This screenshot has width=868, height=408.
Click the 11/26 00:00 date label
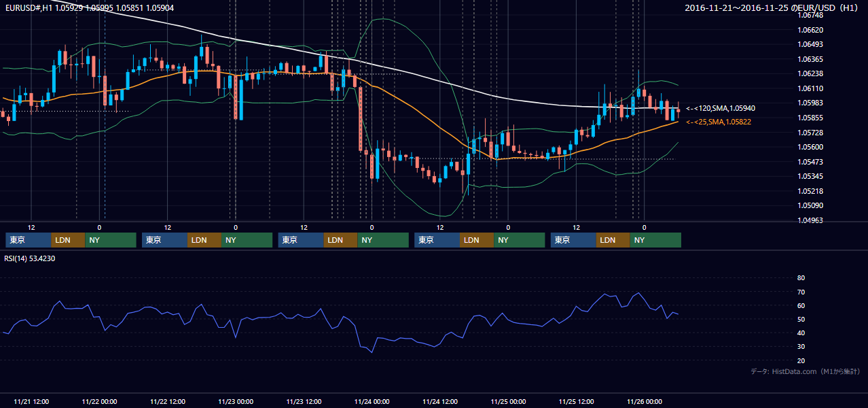(645, 401)
